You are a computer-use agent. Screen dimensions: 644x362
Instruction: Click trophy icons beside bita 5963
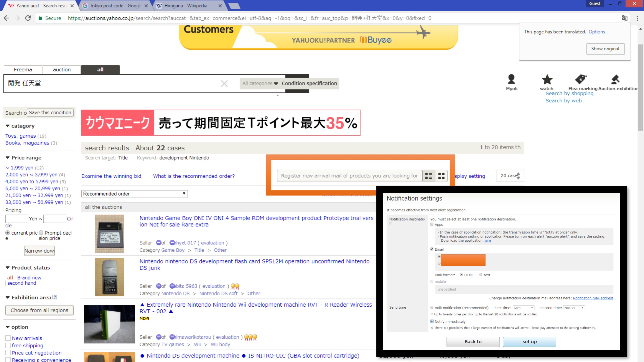tap(235, 286)
